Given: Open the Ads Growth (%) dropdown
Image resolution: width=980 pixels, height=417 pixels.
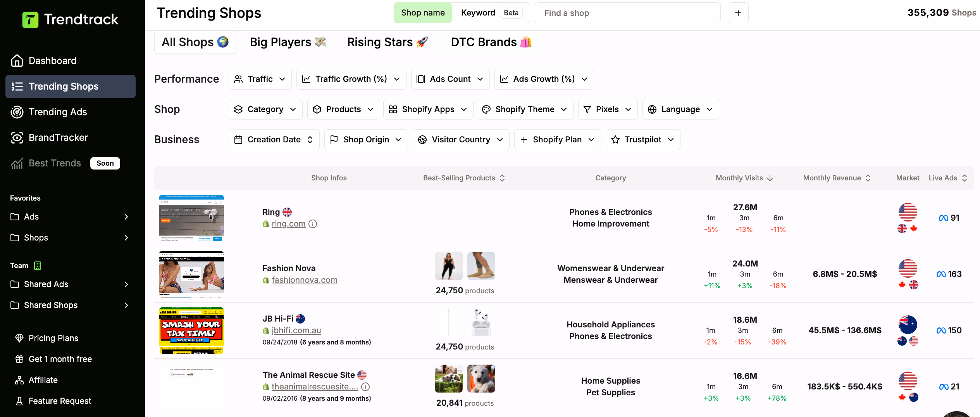Looking at the screenshot, I should point(544,79).
